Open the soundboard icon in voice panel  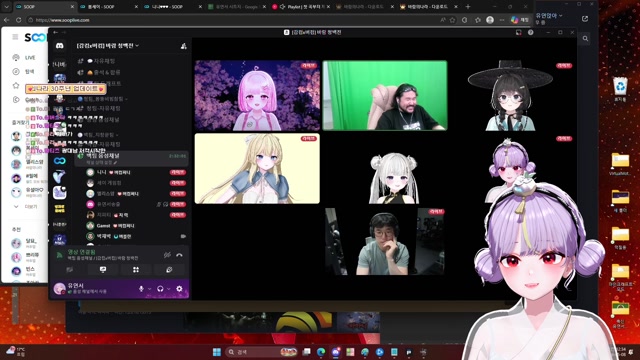(169, 270)
